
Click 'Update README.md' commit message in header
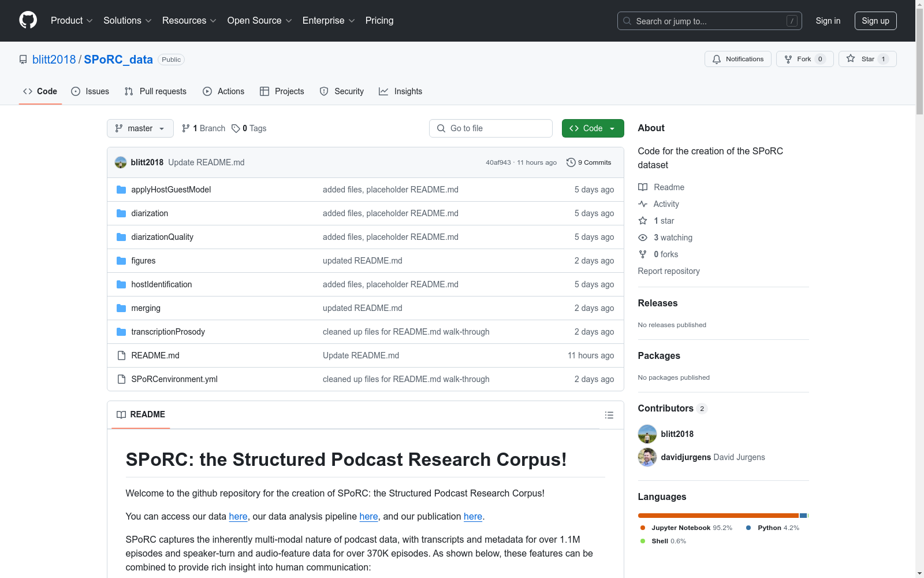coord(206,162)
